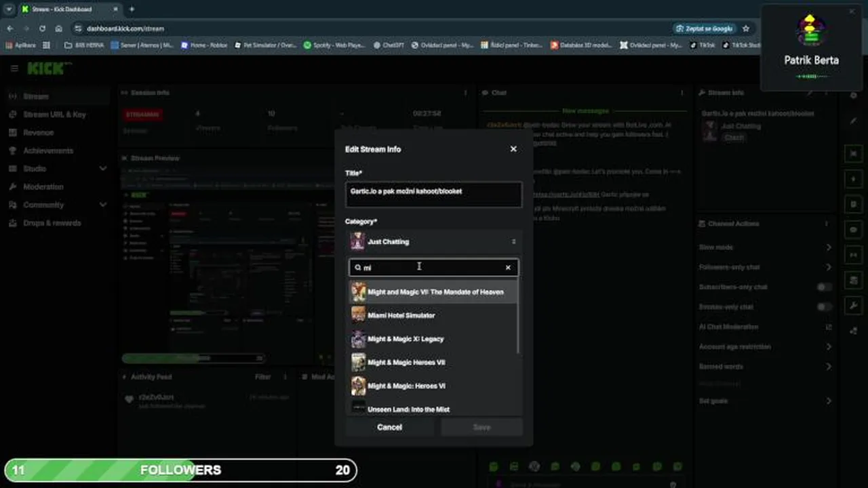
Task: Click the browser home icon
Action: coord(59,28)
